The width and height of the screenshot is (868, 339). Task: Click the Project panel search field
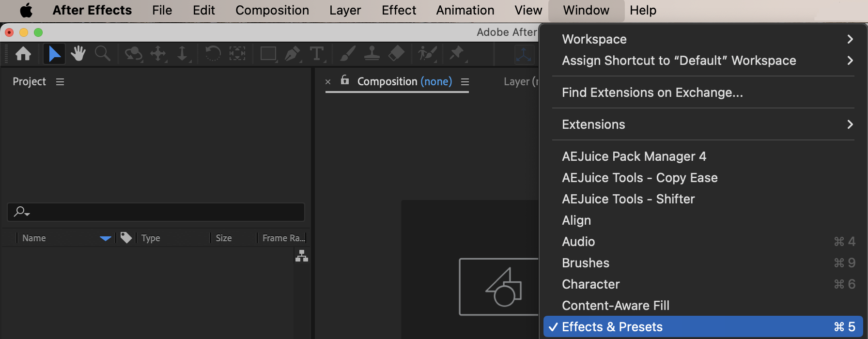coord(160,212)
